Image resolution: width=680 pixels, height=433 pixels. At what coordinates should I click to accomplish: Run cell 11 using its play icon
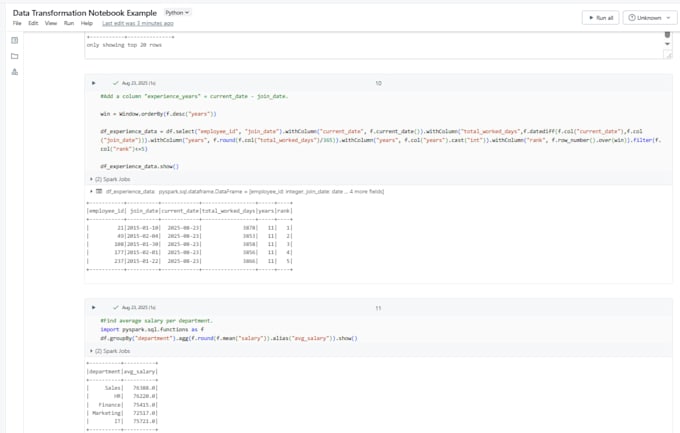point(93,308)
